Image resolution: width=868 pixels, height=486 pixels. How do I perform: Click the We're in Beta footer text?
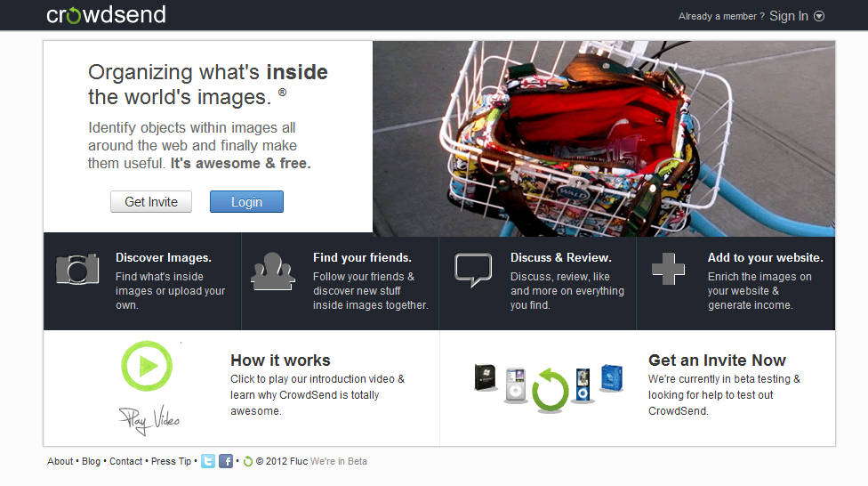tap(339, 461)
